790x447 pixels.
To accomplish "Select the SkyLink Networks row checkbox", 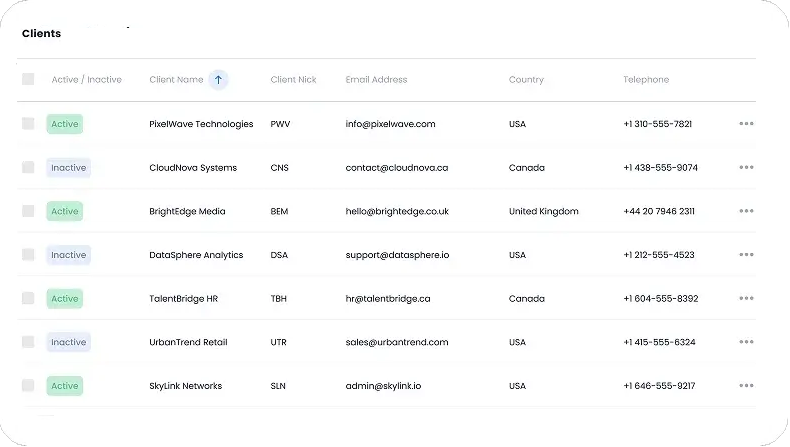I will (x=28, y=386).
